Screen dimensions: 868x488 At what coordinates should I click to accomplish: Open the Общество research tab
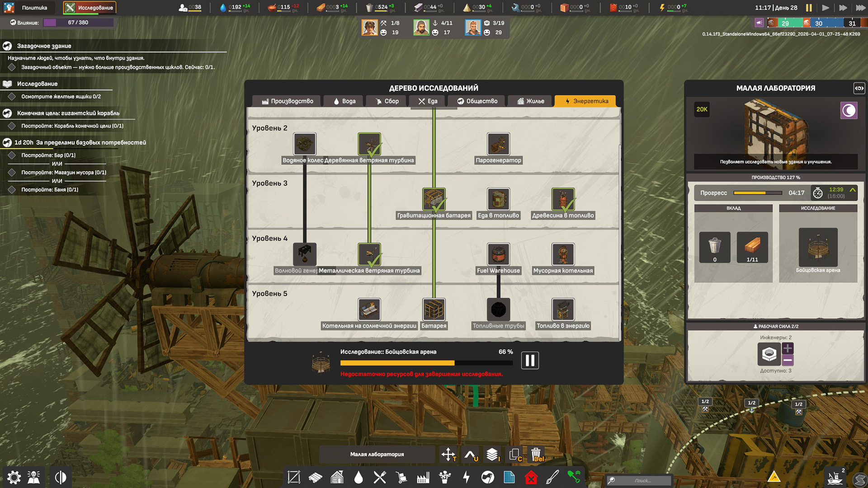point(477,101)
